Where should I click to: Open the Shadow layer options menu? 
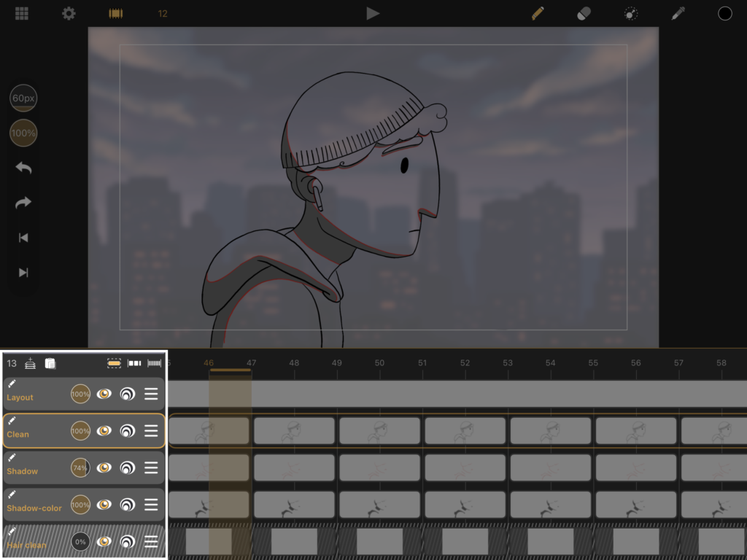[151, 467]
